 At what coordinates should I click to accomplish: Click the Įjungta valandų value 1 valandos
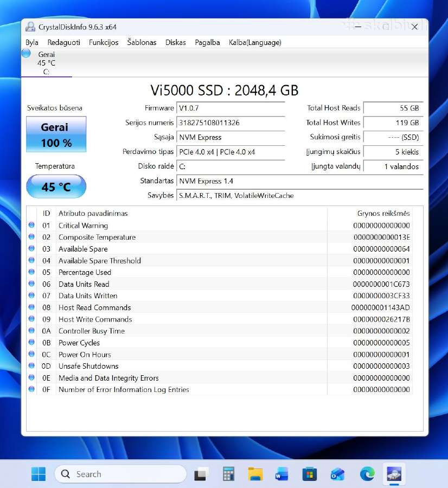coord(393,166)
